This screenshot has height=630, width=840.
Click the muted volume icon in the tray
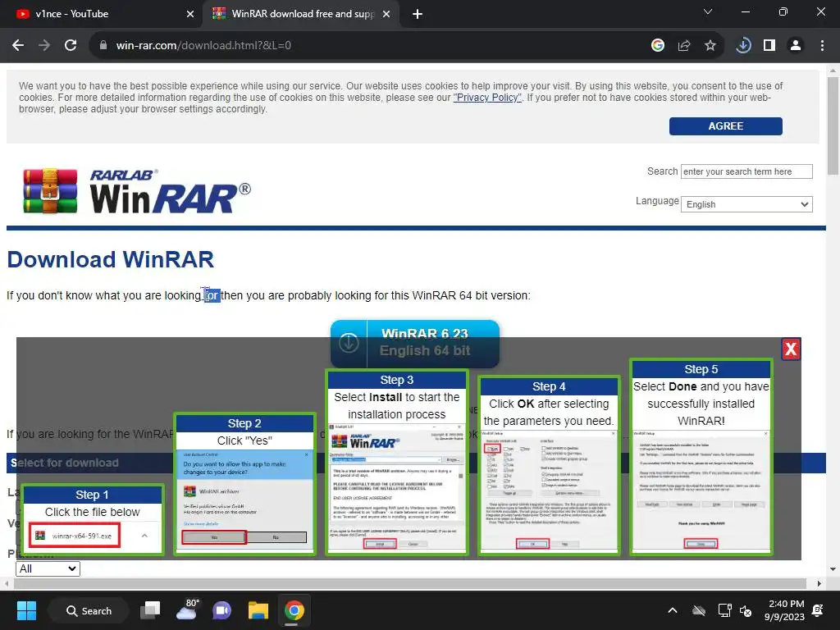pyautogui.click(x=745, y=610)
